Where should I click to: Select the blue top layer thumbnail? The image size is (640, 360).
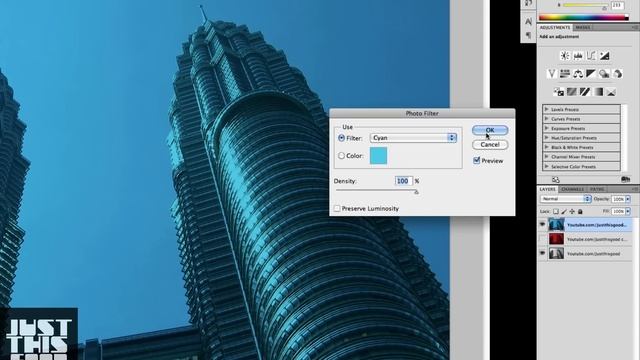[x=556, y=224]
